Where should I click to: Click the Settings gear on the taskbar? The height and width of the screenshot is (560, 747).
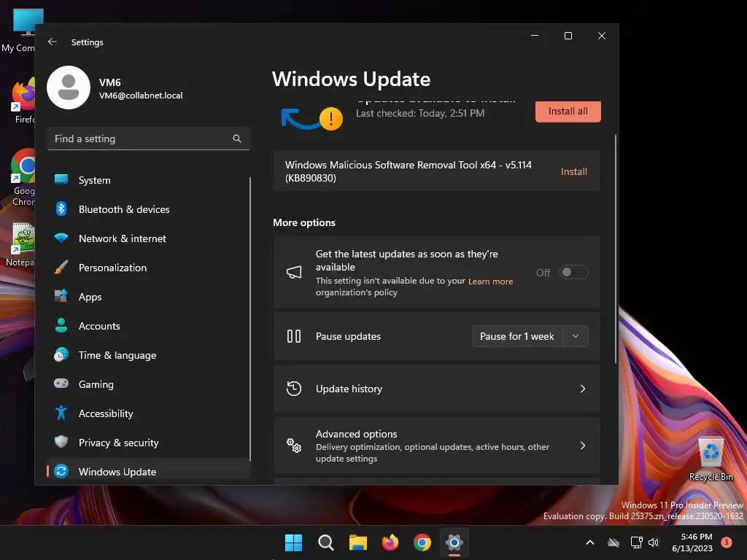[454, 542]
